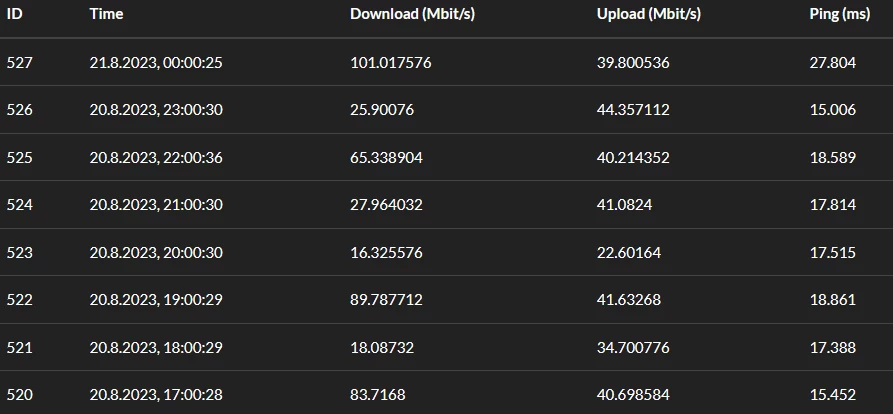Select the Upload (Mbit/s) column header
The height and width of the screenshot is (414, 893).
click(648, 14)
